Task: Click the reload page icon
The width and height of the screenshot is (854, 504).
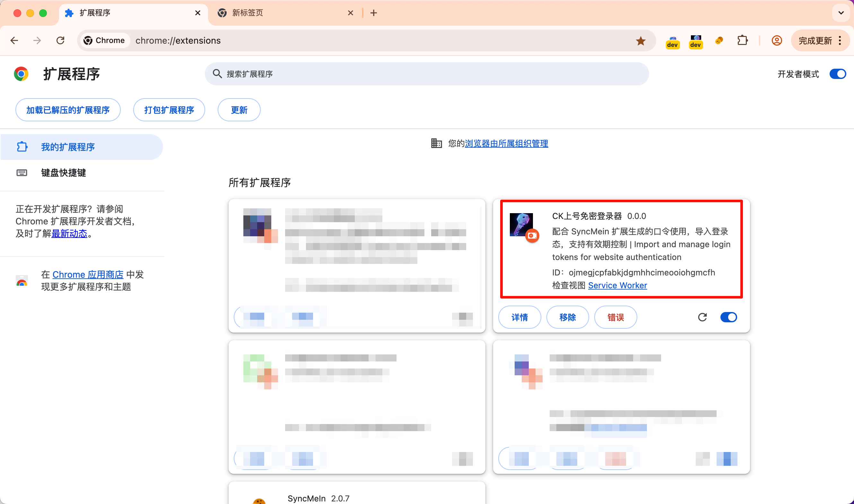Action: click(x=60, y=41)
